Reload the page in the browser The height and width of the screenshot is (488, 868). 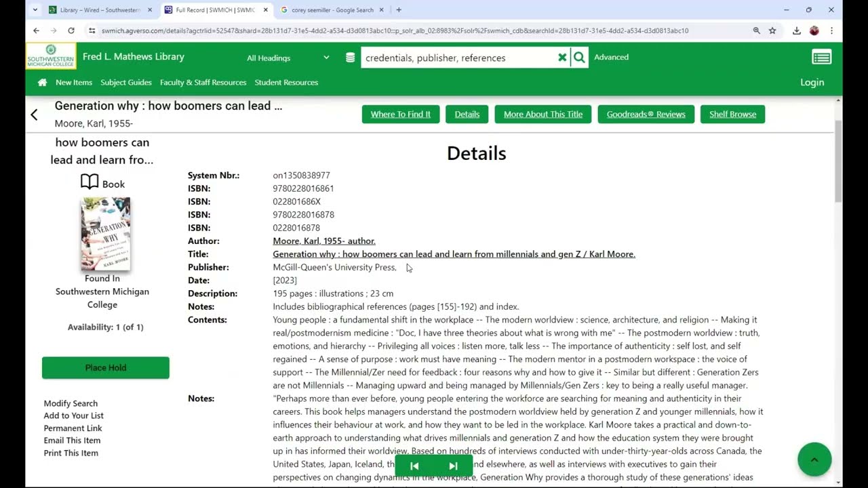tap(71, 30)
